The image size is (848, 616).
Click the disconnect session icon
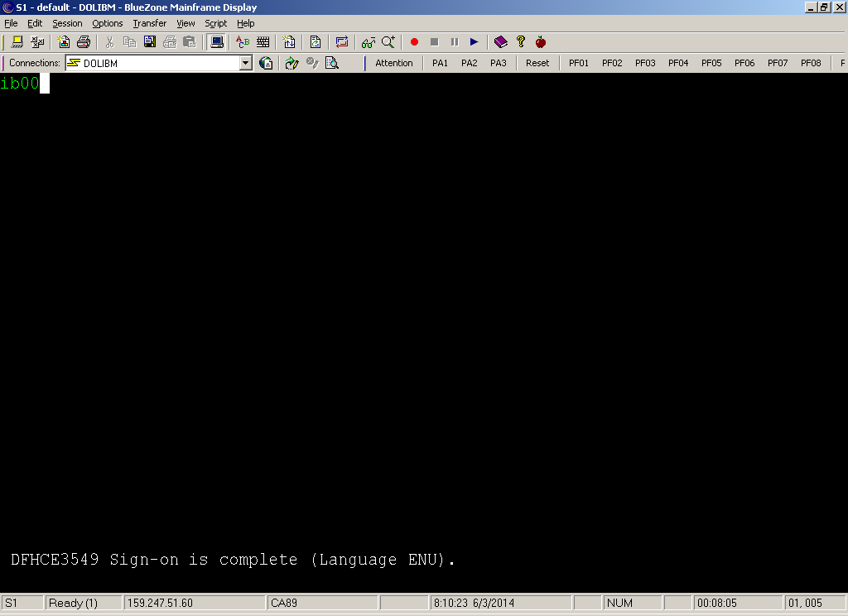(x=37, y=41)
